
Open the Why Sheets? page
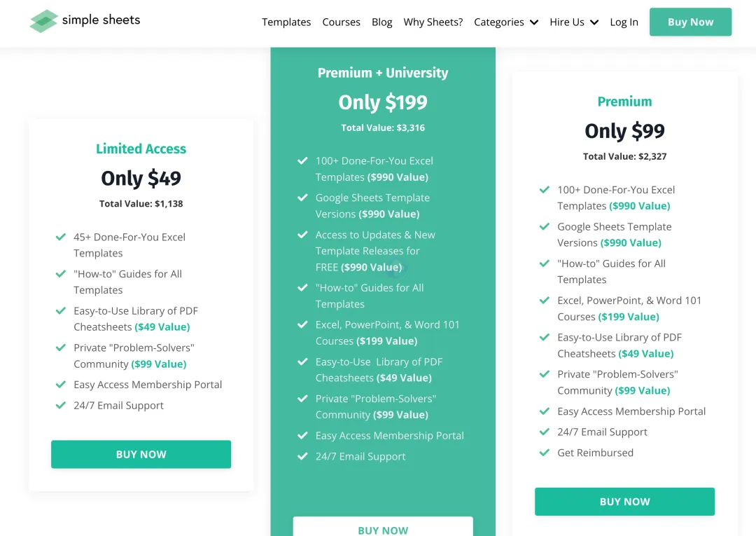coord(433,22)
